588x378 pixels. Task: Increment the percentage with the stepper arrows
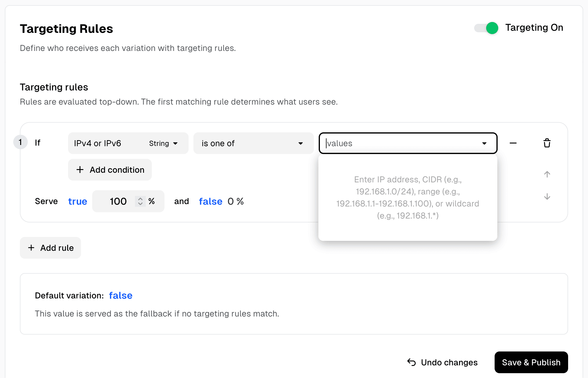click(140, 201)
